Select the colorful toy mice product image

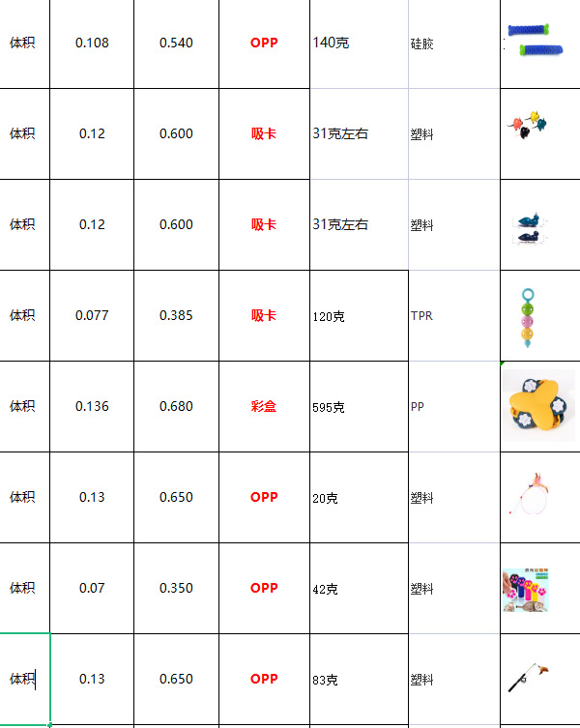(x=531, y=124)
